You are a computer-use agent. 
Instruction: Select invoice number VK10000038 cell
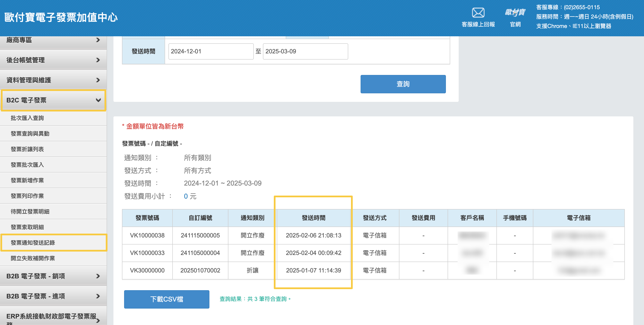[147, 235]
